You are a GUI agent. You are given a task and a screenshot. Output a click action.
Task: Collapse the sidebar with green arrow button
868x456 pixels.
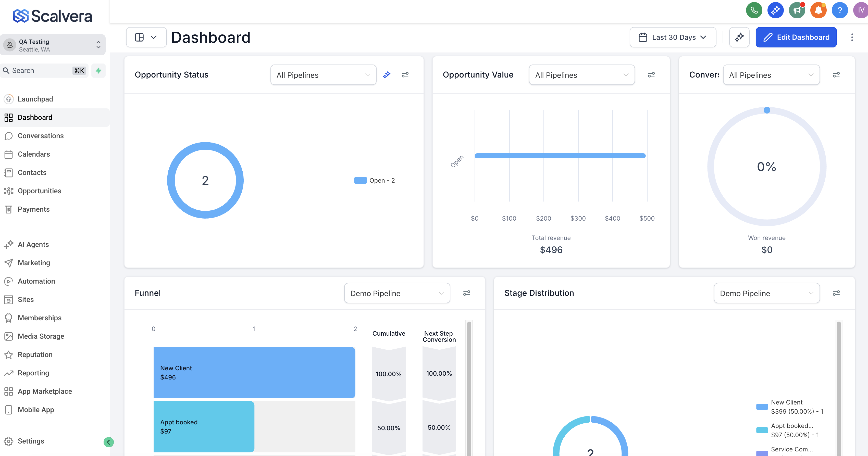click(108, 442)
